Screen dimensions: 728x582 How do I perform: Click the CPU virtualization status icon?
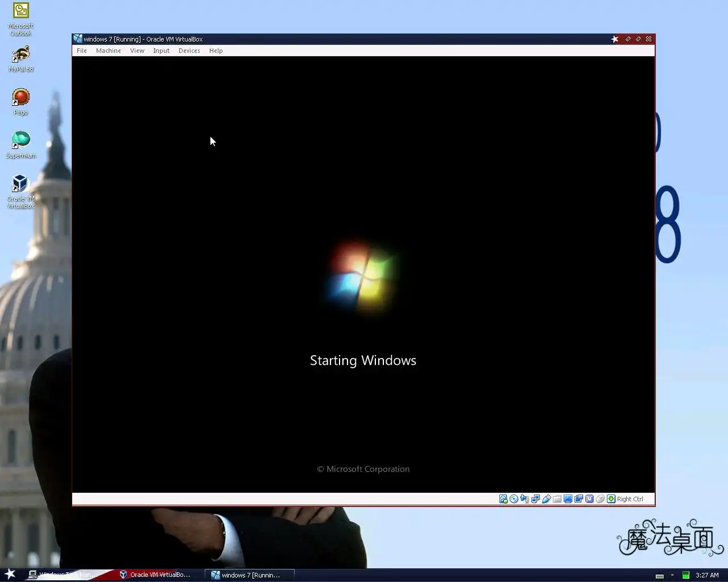tap(590, 499)
